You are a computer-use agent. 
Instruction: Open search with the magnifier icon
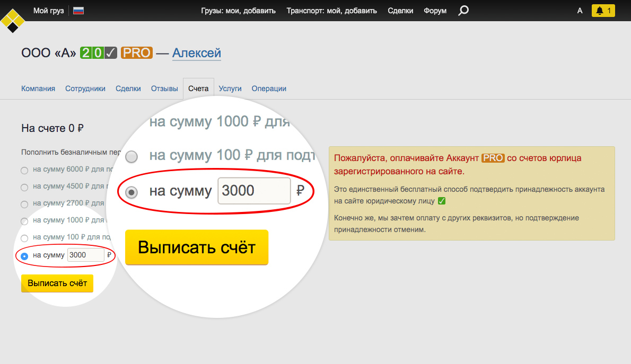tap(463, 11)
